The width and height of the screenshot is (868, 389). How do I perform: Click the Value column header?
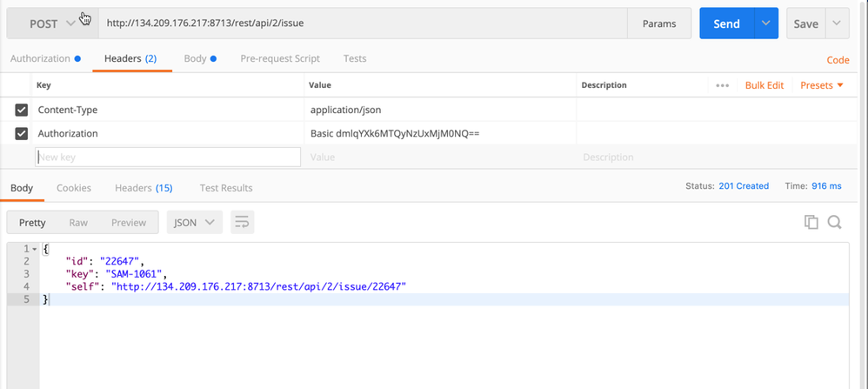[319, 85]
